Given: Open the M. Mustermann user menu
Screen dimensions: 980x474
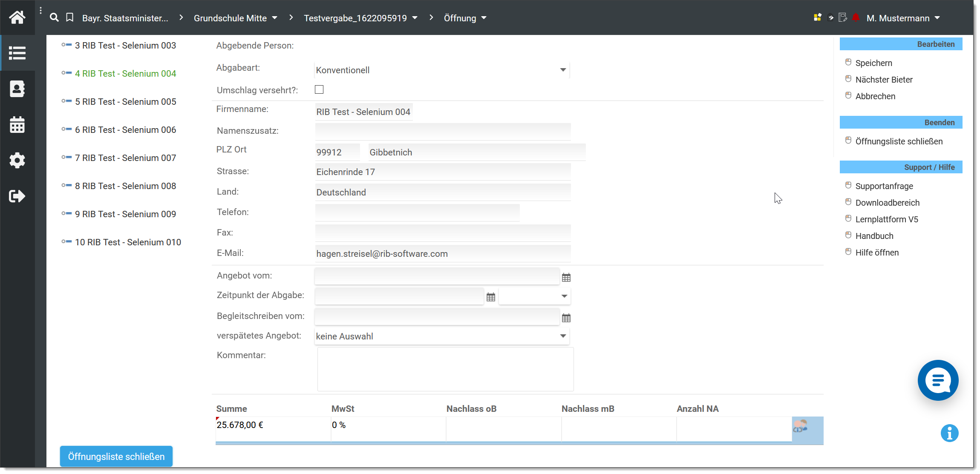Looking at the screenshot, I should [903, 18].
